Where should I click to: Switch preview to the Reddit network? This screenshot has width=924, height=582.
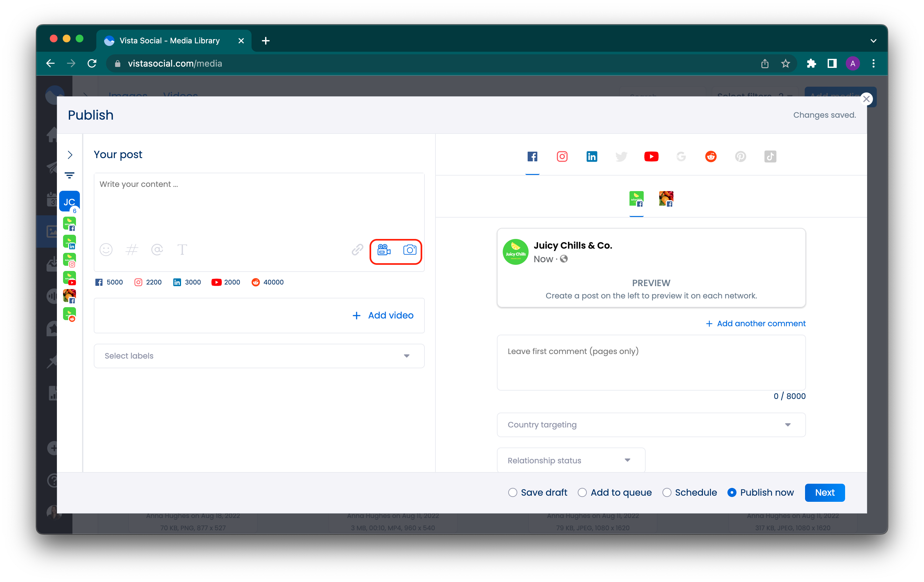point(711,156)
